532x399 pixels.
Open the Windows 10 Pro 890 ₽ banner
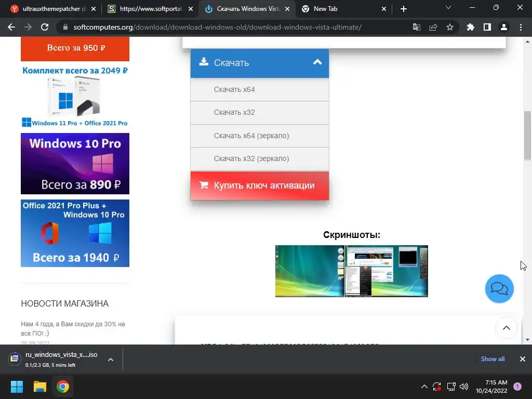75,164
